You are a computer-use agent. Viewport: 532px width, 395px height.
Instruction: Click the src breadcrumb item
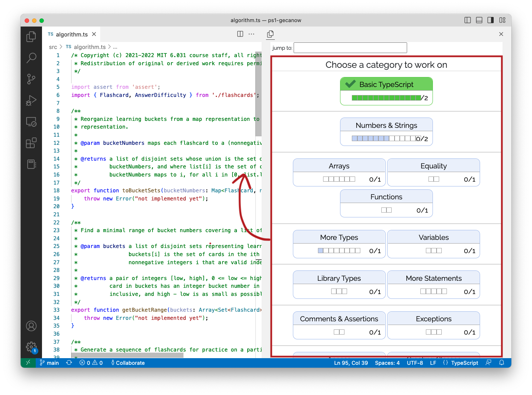pos(53,47)
